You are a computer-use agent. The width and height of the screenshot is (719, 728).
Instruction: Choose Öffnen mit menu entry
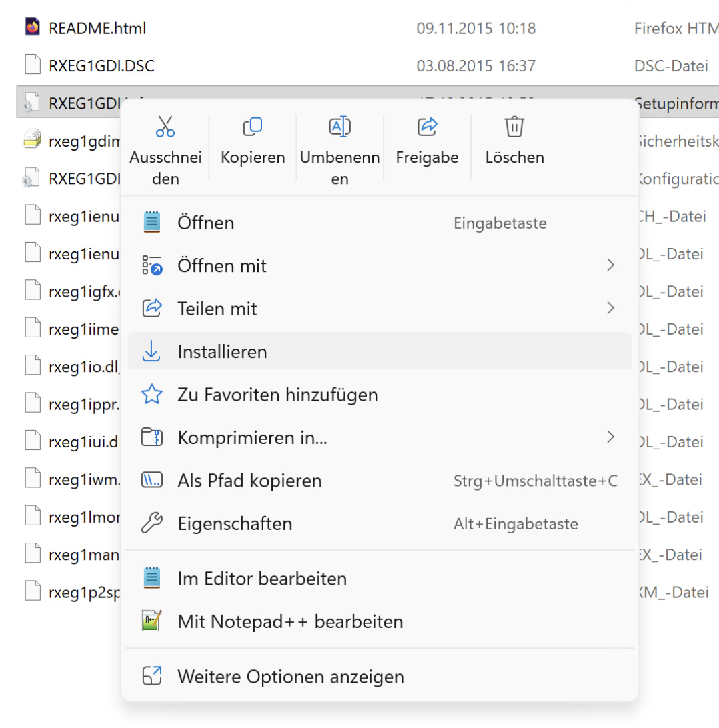pos(380,265)
